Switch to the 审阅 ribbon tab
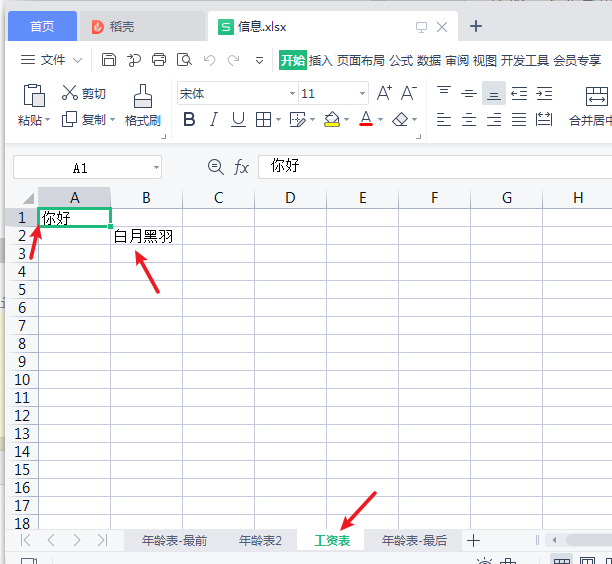This screenshot has width=612, height=564. click(457, 60)
